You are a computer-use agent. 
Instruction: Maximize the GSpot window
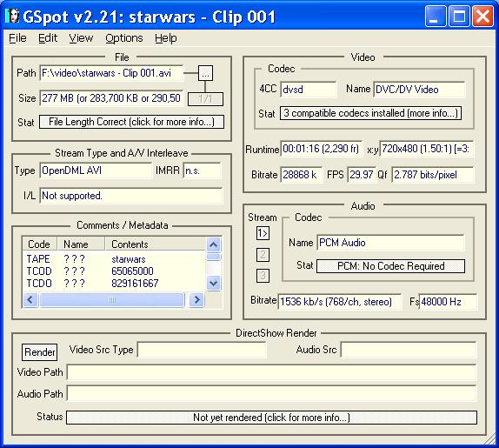click(459, 17)
